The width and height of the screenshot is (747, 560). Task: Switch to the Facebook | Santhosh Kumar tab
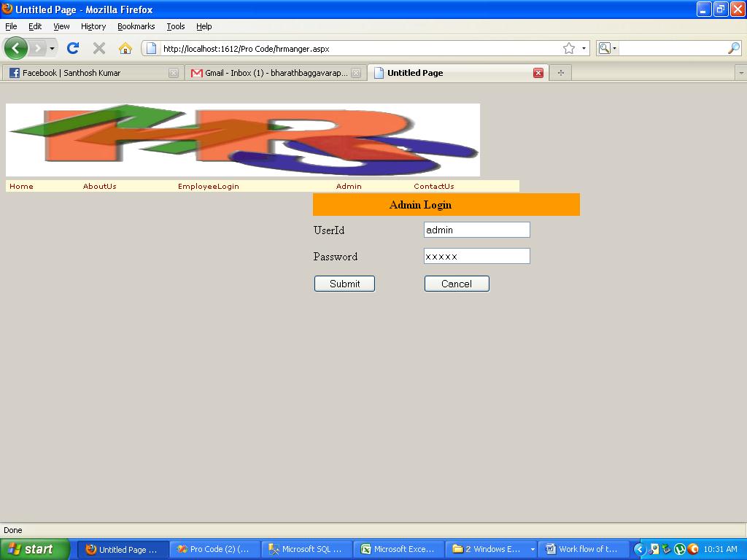[x=92, y=73]
